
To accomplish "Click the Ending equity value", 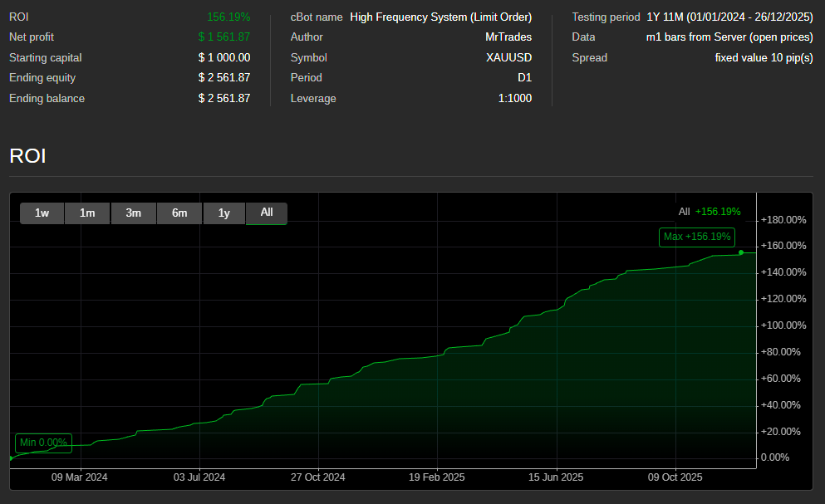I will pos(224,78).
